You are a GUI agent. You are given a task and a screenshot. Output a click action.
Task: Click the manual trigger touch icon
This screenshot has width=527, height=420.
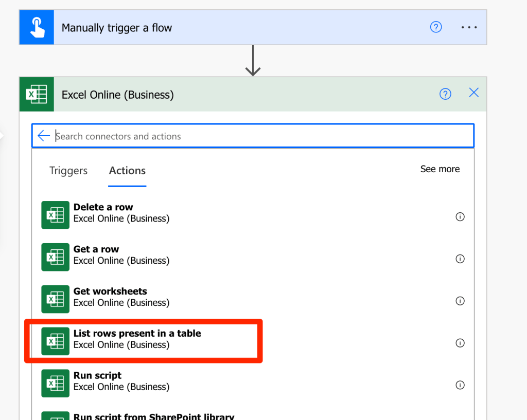(x=36, y=27)
